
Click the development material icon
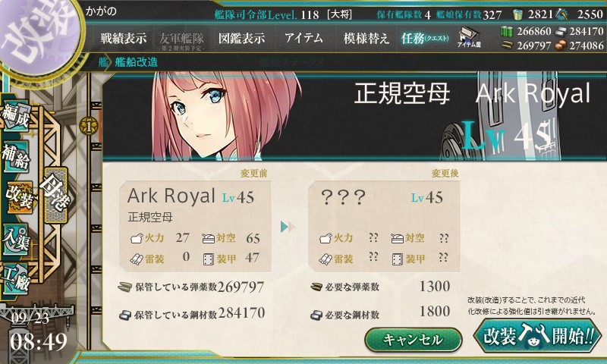click(x=561, y=14)
